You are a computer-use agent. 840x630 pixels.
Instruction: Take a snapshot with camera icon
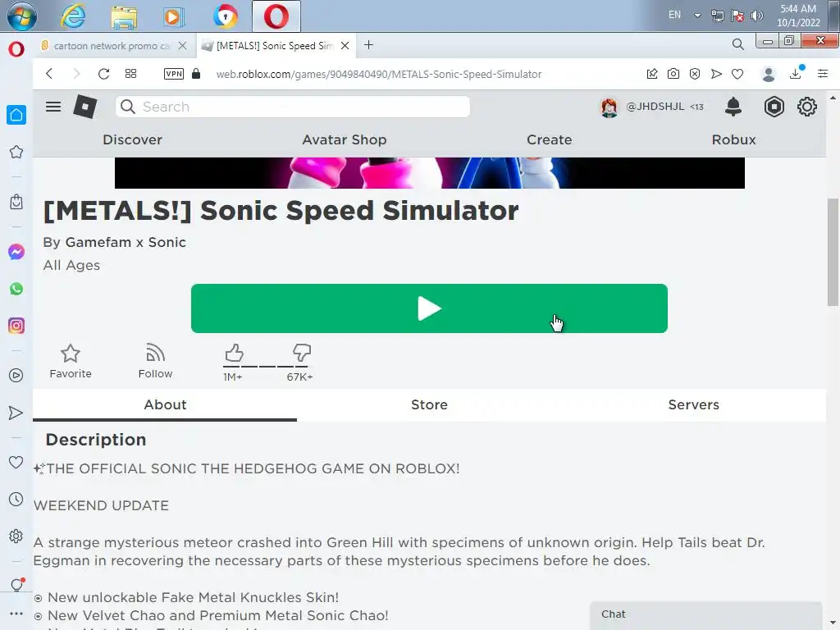673,74
